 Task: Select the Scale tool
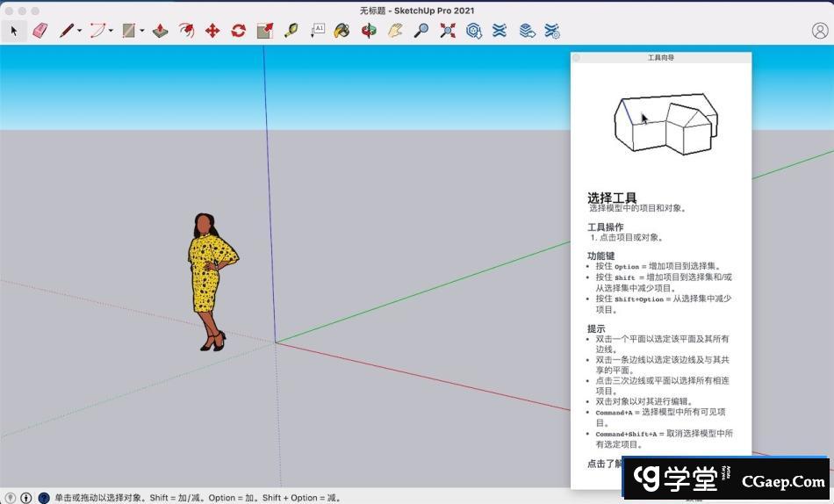coord(264,31)
